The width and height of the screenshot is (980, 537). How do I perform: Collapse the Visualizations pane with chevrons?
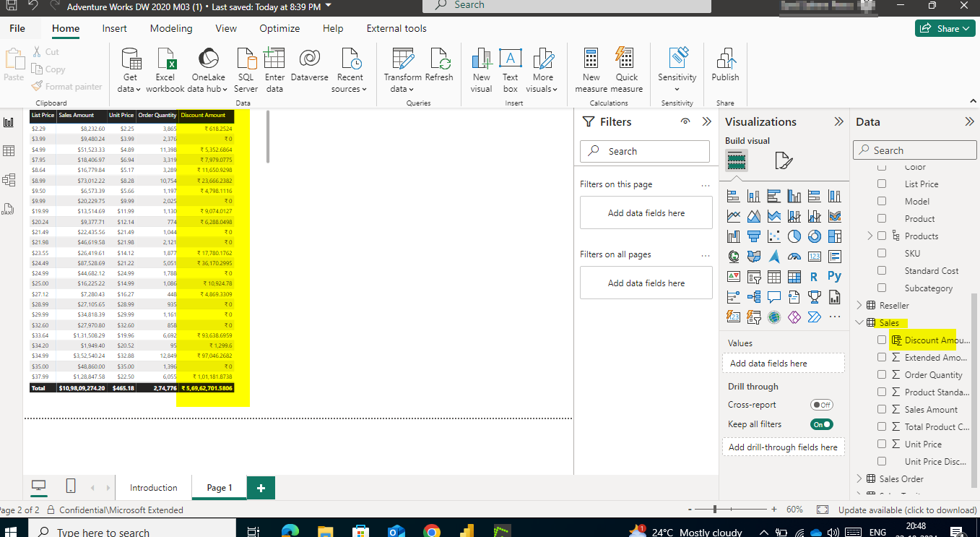coord(838,121)
